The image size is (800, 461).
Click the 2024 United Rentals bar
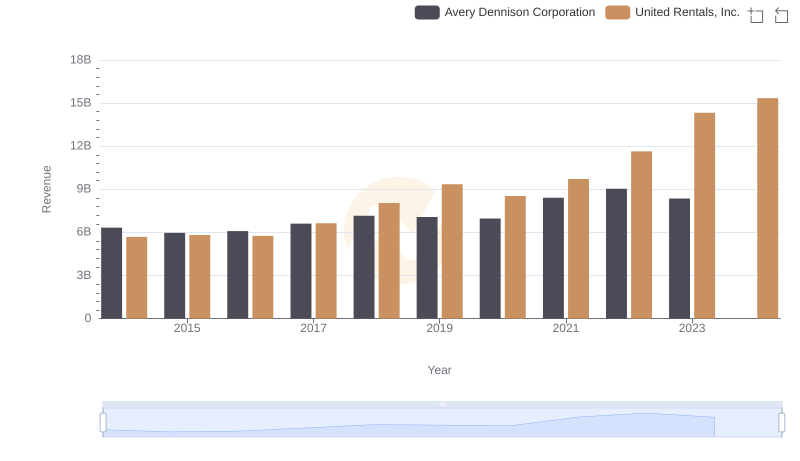[x=767, y=208]
